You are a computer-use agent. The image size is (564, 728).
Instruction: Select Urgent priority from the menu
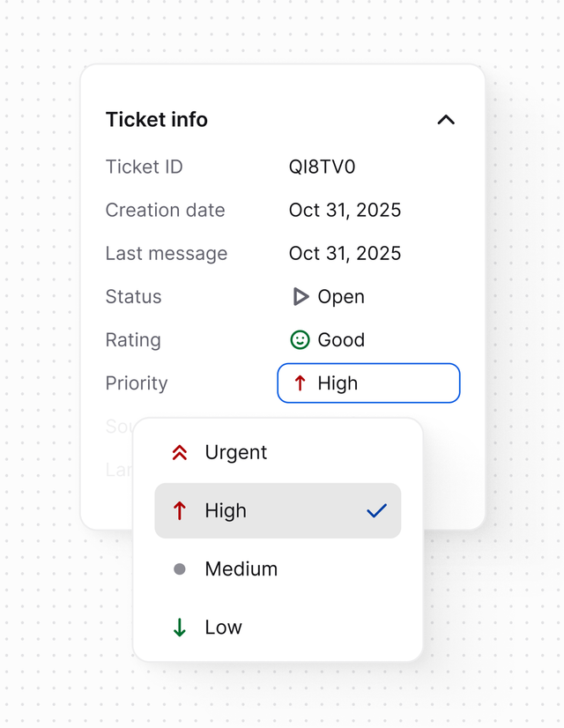[236, 452]
